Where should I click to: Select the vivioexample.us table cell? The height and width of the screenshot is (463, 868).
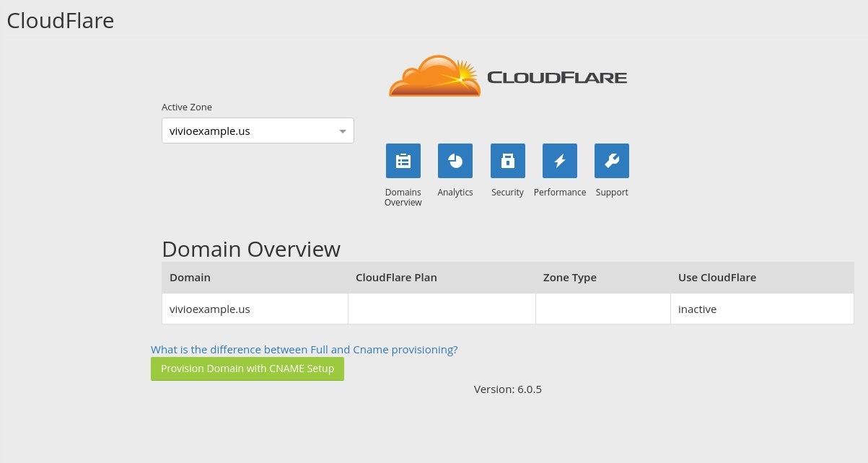(210, 309)
